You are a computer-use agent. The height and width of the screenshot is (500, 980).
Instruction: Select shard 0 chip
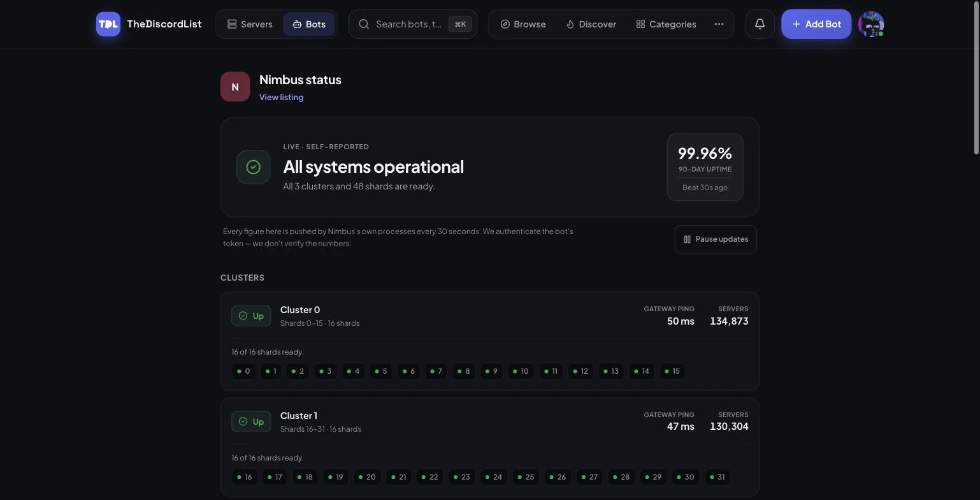click(243, 371)
